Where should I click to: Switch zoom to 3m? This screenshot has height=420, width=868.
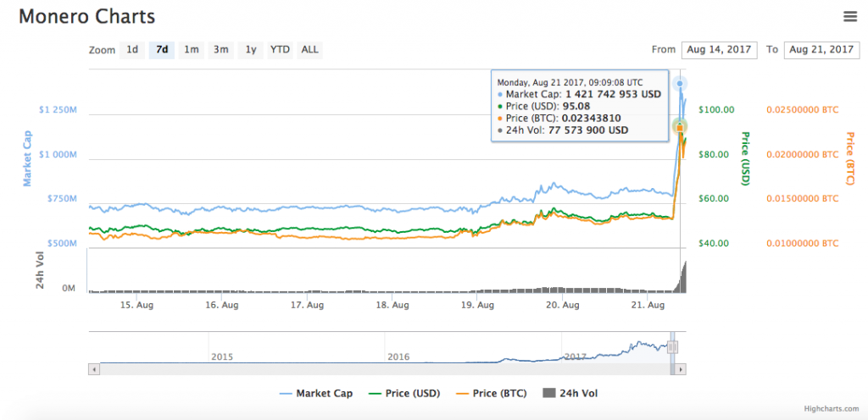[220, 50]
